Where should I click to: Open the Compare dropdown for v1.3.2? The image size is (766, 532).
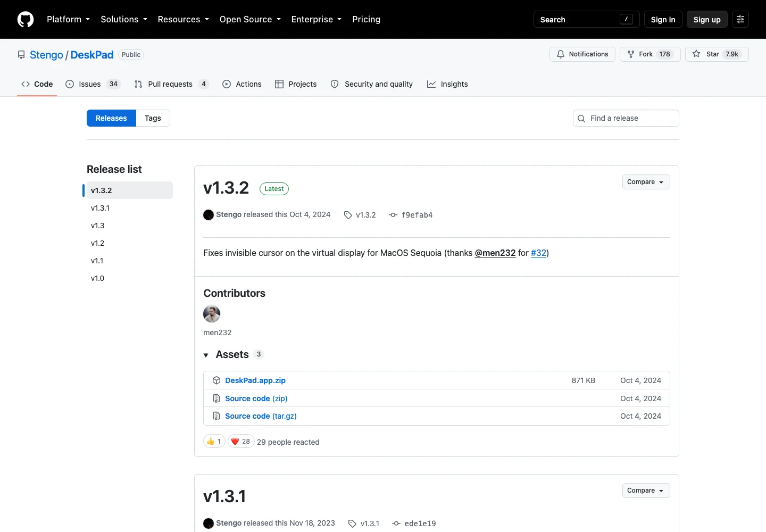click(646, 182)
